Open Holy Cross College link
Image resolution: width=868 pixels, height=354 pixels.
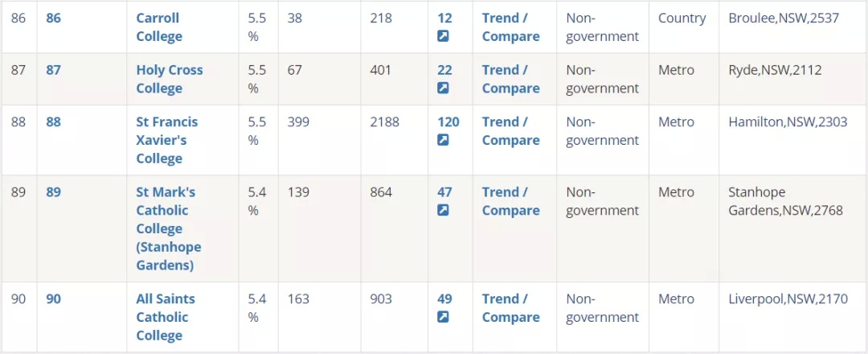(x=170, y=79)
